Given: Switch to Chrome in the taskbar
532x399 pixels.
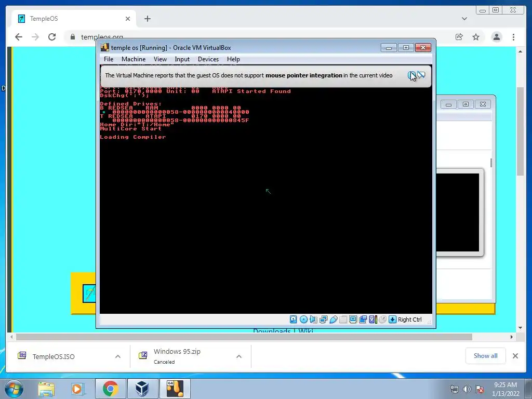Looking at the screenshot, I should (x=110, y=389).
